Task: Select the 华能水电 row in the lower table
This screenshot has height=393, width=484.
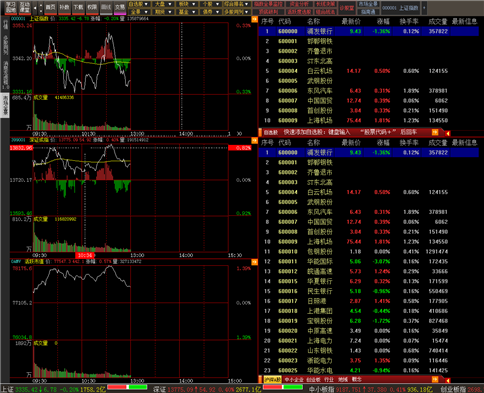Action: [369, 370]
